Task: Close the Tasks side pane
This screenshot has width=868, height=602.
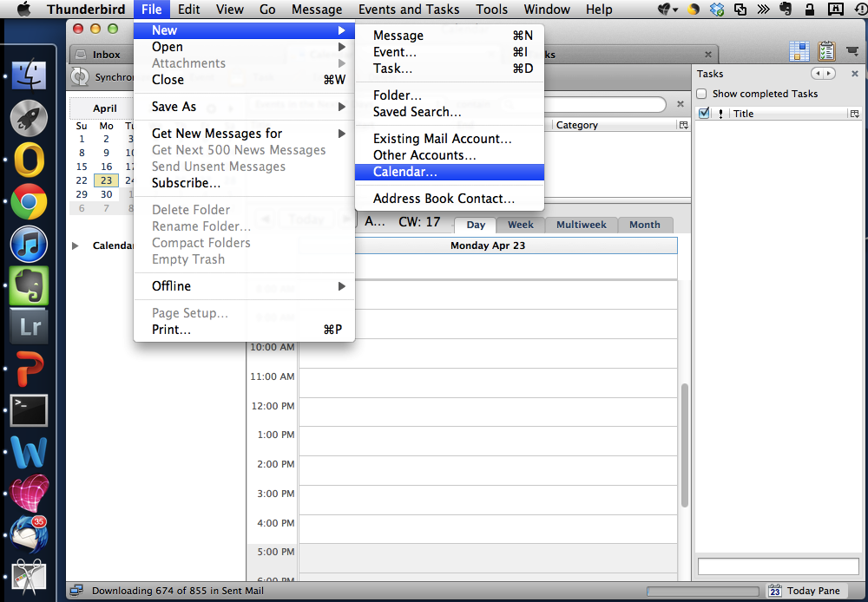Action: 855,73
